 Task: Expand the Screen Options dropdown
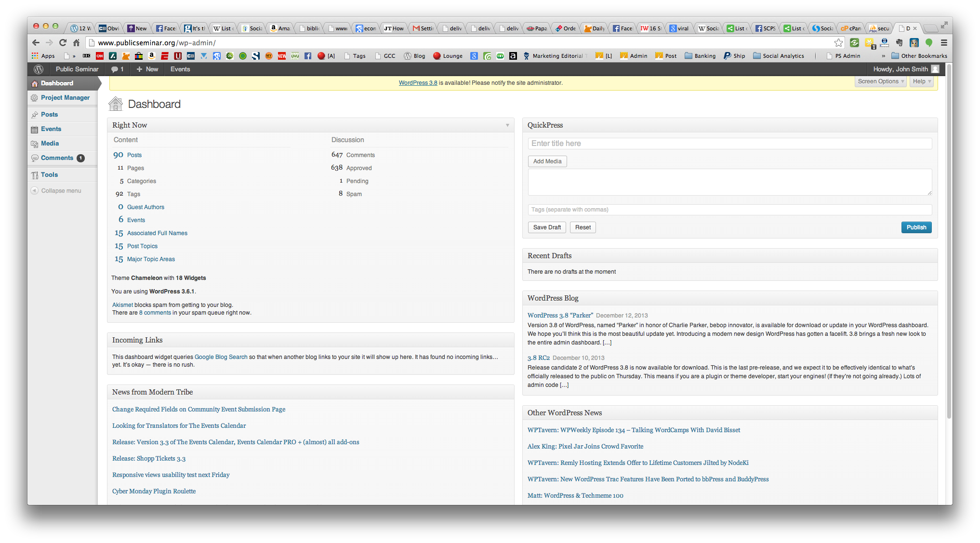tap(881, 81)
